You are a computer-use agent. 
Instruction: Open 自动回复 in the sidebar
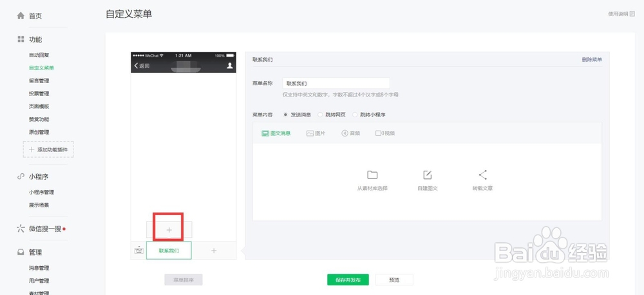[39, 55]
